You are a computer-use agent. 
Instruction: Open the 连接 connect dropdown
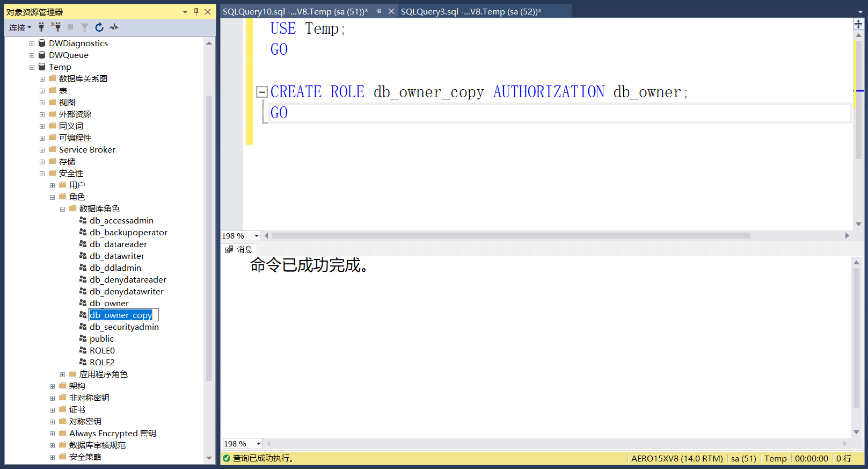20,27
